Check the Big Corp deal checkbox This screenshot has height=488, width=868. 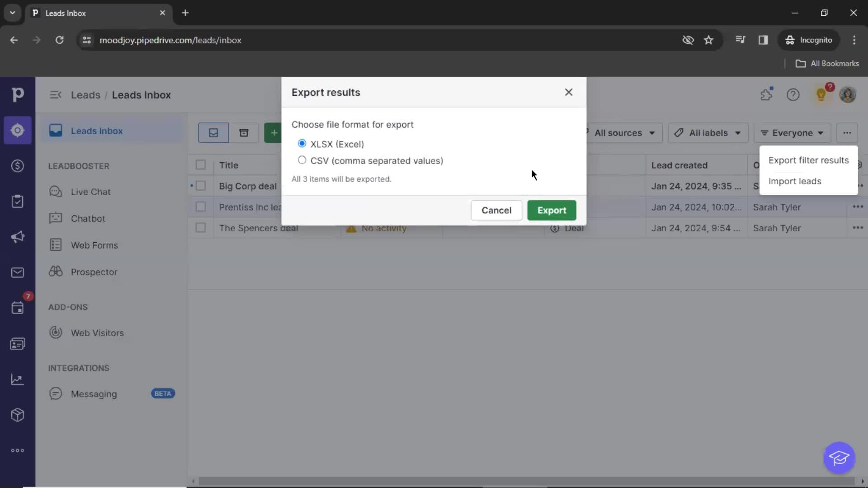point(201,186)
